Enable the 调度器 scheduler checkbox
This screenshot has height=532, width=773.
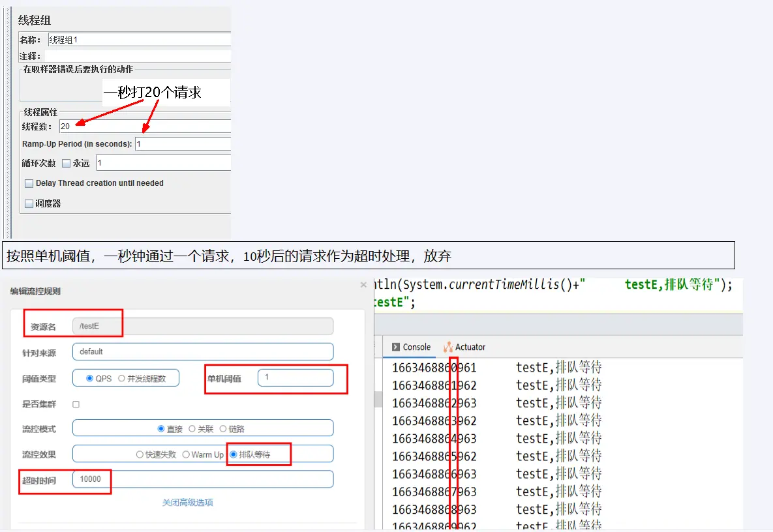(29, 204)
